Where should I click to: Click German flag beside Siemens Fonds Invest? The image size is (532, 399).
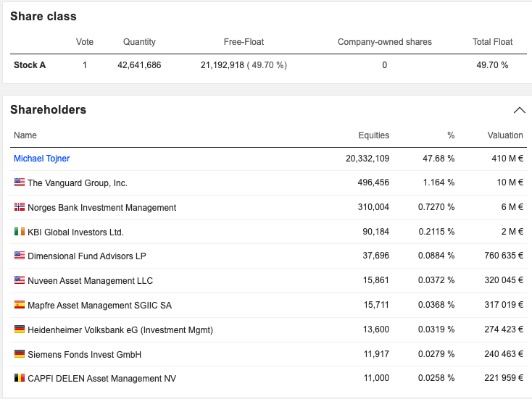tap(20, 354)
